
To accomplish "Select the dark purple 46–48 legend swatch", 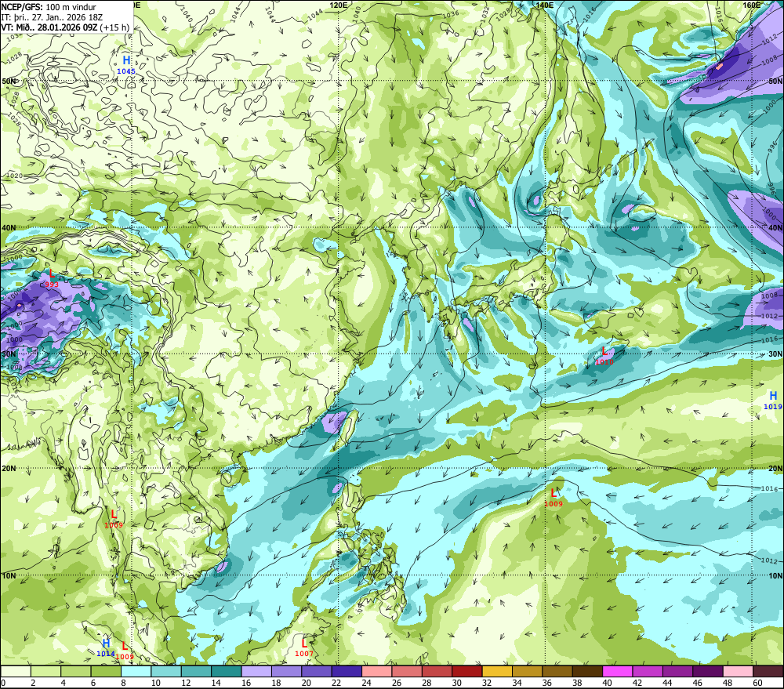I will pos(707,671).
